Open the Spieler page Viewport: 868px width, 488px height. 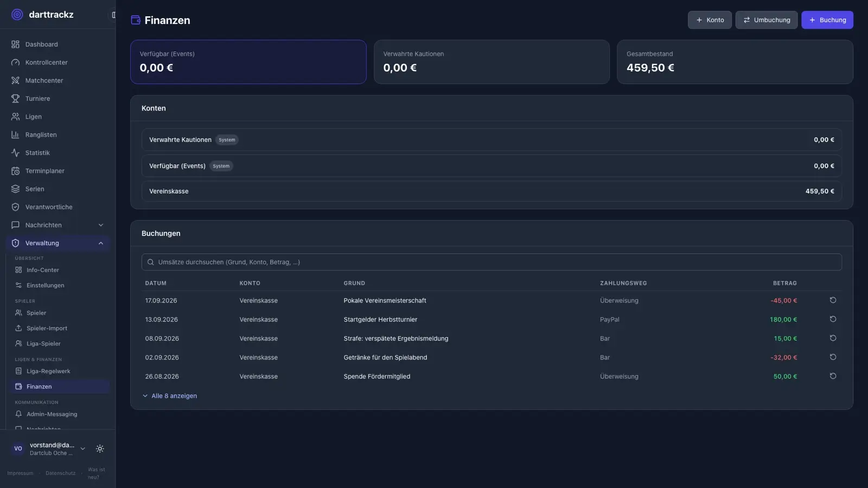60,313
